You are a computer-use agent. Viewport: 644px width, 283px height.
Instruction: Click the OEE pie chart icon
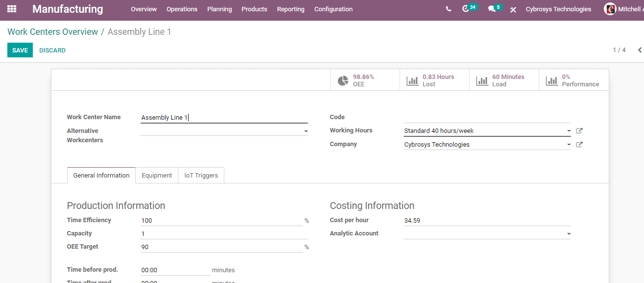tap(343, 80)
